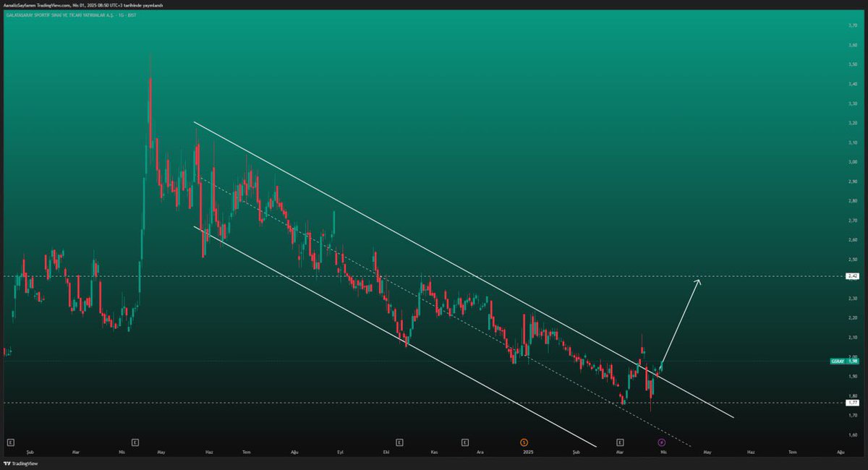The width and height of the screenshot is (868, 470).
Task: Open the E earnings marker above the Ara label
Action: click(465, 441)
